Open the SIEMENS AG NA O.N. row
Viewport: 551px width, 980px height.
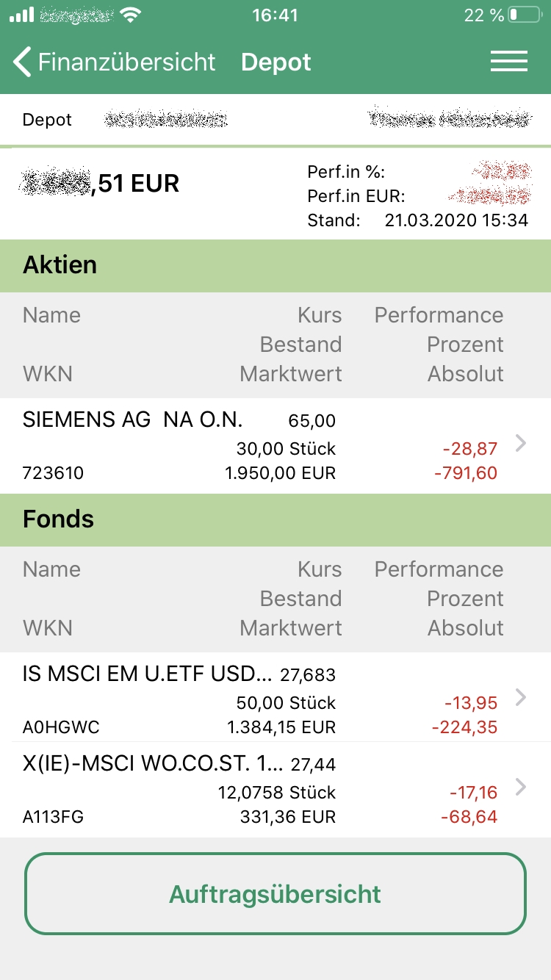pyautogui.click(x=275, y=446)
